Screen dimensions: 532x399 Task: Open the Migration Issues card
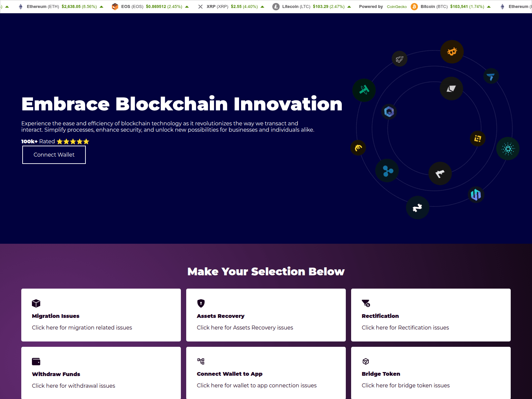(x=101, y=315)
